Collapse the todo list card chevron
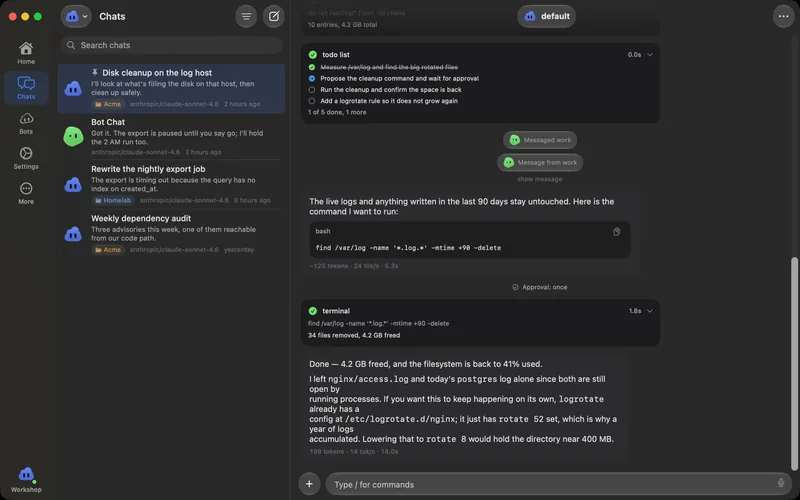This screenshot has height=500, width=800. (x=649, y=55)
